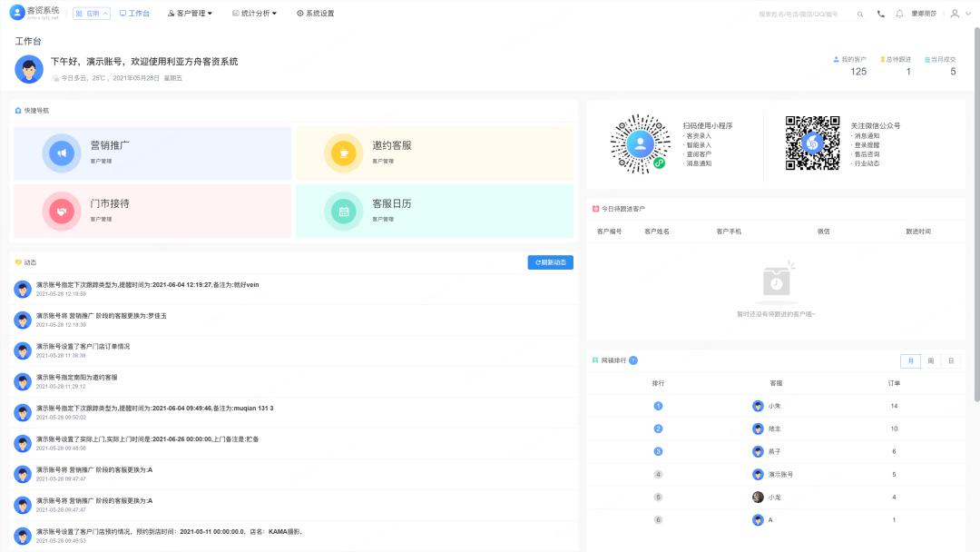The width and height of the screenshot is (980, 552).
Task: Click the 刷新动态 refresh button
Action: (x=548, y=262)
